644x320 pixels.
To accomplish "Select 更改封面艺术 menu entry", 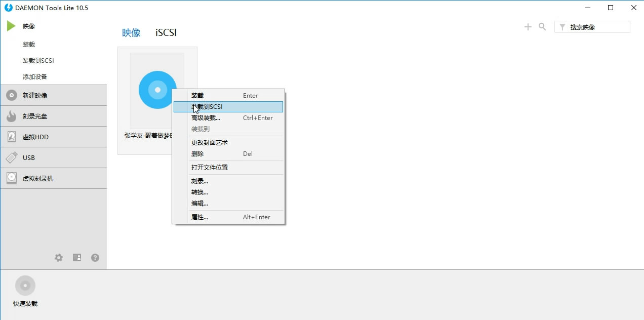I will pyautogui.click(x=228, y=142).
